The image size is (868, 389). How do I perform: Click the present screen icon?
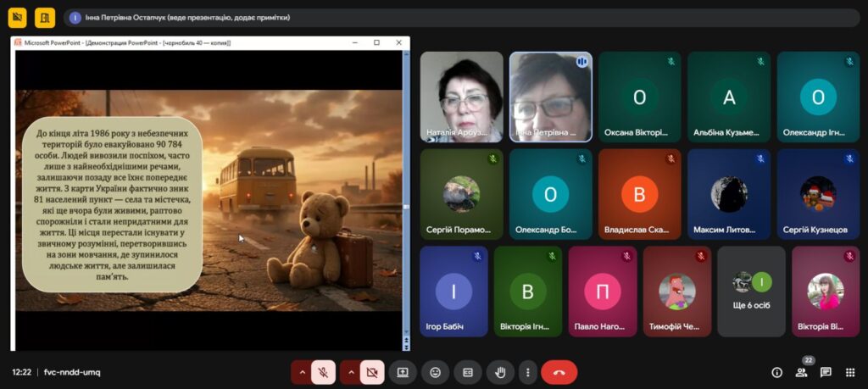tap(403, 372)
